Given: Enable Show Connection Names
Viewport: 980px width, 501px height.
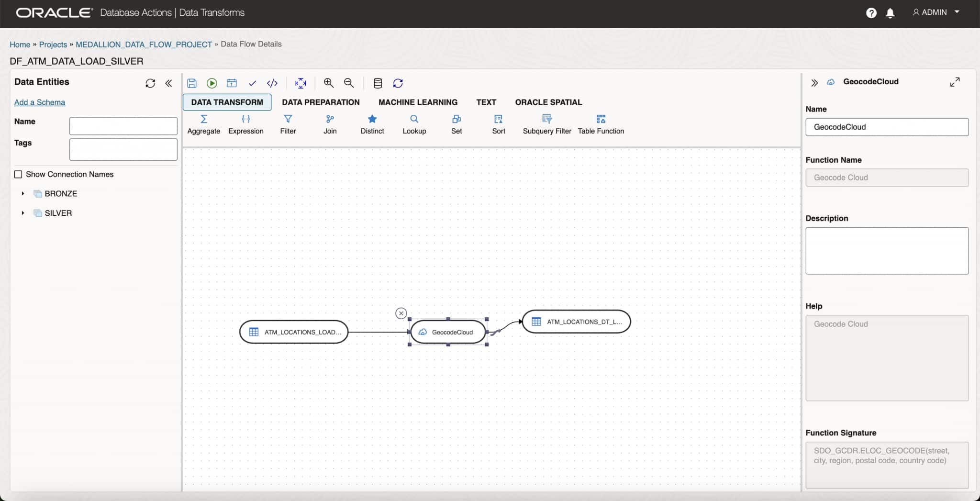Looking at the screenshot, I should (18, 174).
